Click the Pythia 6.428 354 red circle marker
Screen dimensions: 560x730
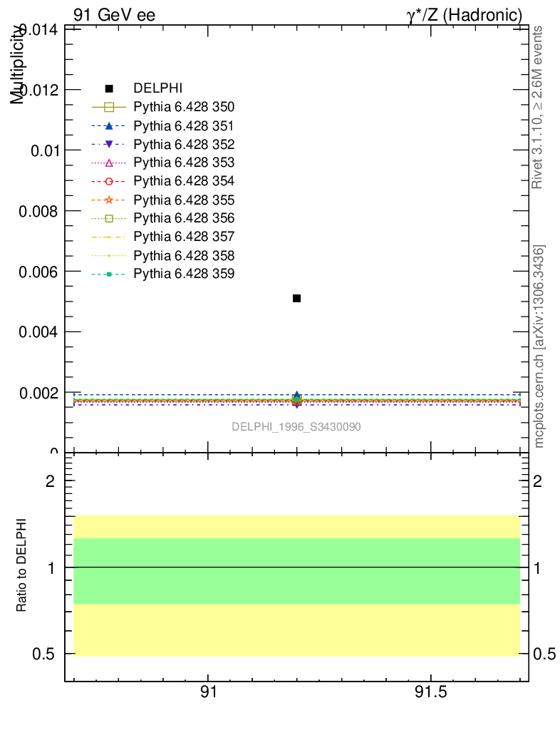(109, 182)
